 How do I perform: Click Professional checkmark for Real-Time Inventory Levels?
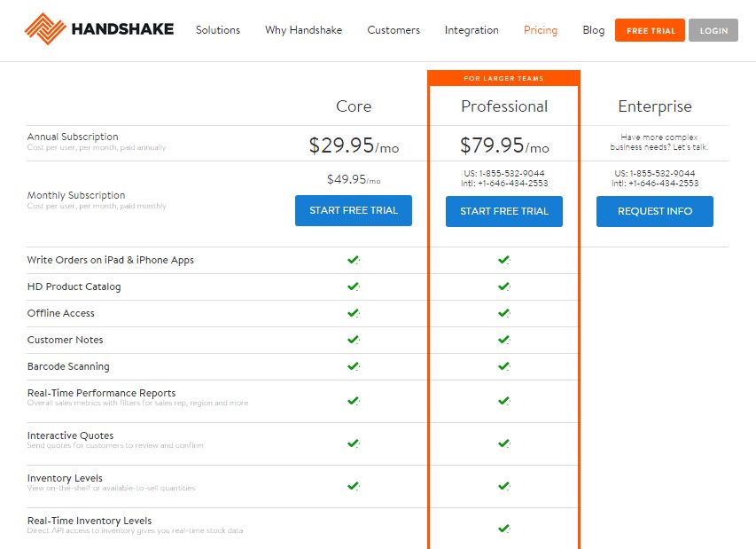click(503, 529)
